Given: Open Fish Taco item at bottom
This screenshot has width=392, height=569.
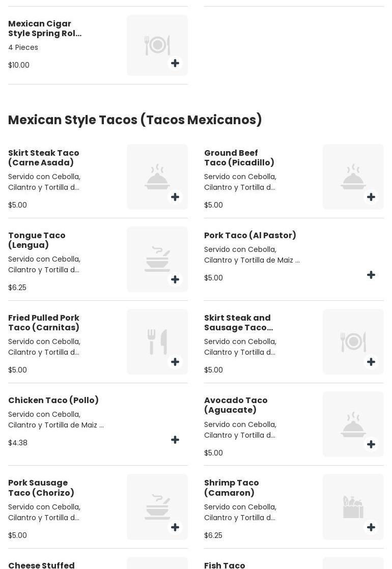Looking at the screenshot, I should pyautogui.click(x=225, y=564).
